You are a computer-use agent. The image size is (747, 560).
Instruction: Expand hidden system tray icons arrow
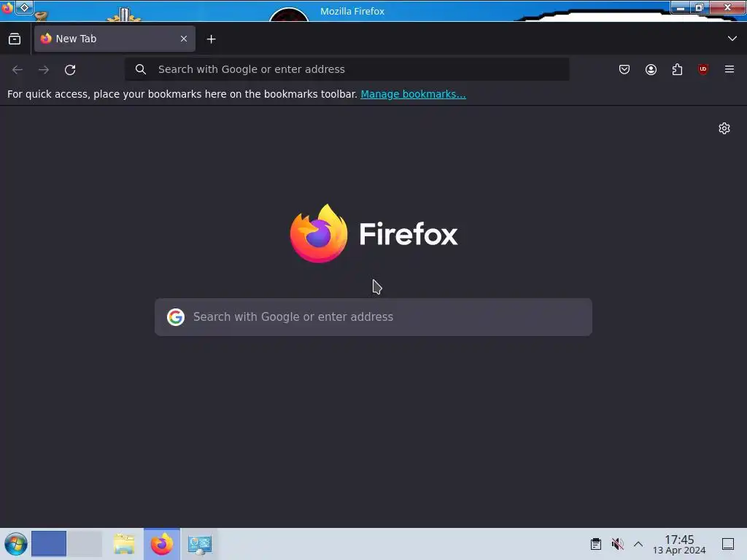638,544
